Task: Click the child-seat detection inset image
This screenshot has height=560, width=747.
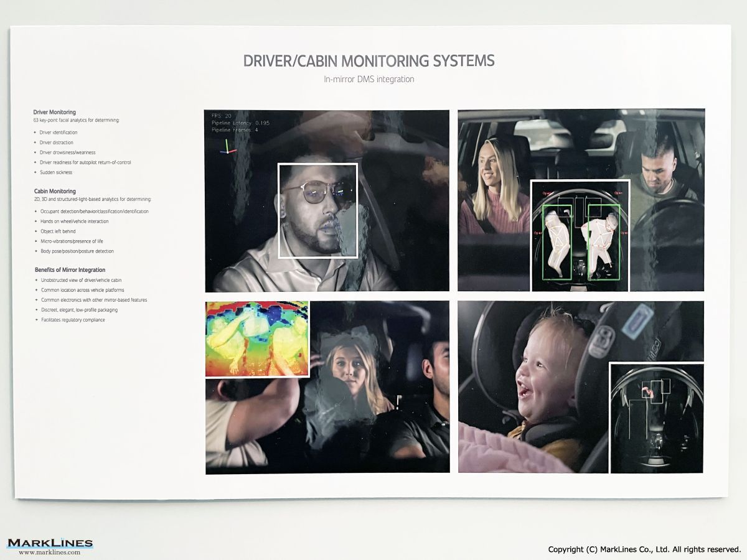Action: point(657,418)
